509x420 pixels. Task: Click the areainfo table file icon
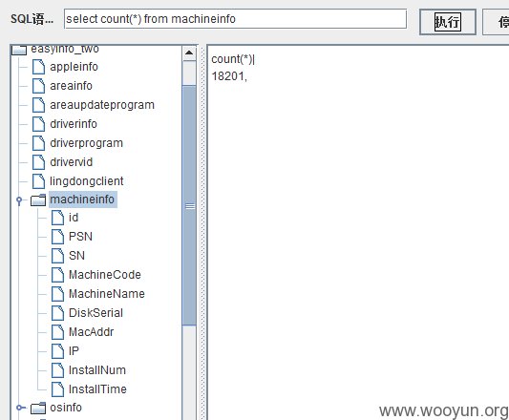(x=38, y=86)
